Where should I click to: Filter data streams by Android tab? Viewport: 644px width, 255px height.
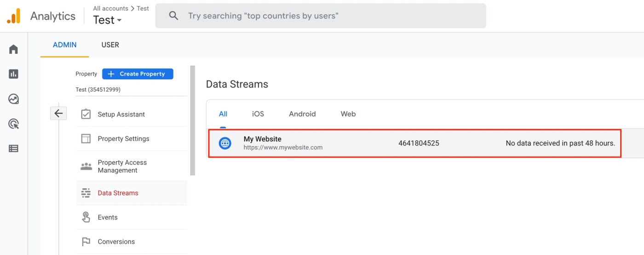click(x=302, y=114)
